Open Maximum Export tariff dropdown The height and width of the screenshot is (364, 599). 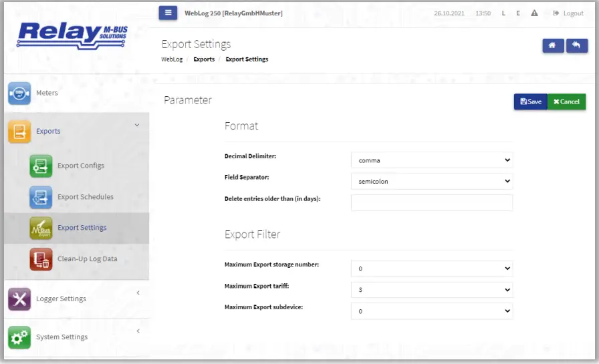coord(432,290)
